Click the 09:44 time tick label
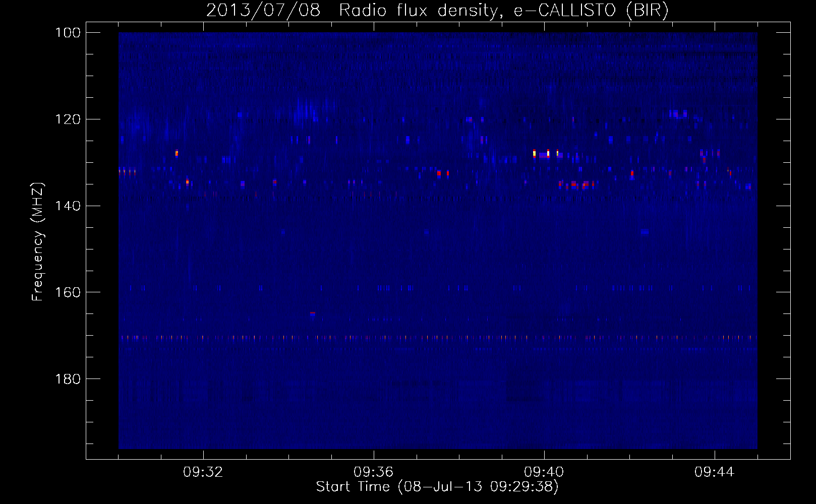 click(715, 472)
